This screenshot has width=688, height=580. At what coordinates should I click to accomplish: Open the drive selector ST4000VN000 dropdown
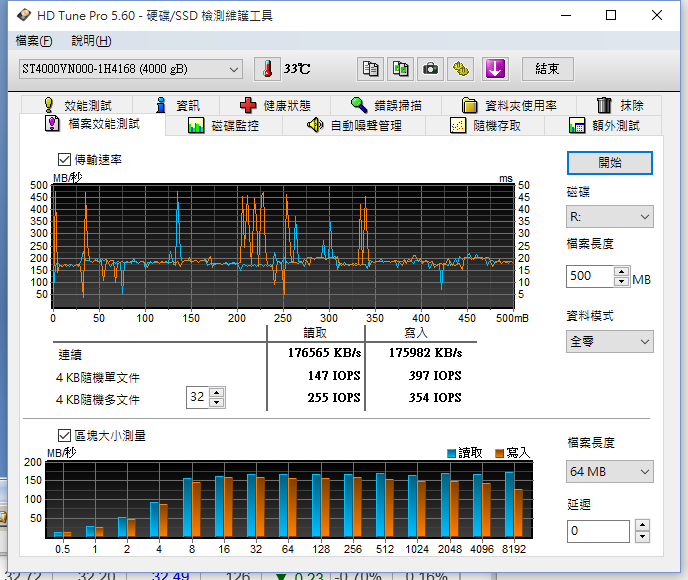click(131, 69)
